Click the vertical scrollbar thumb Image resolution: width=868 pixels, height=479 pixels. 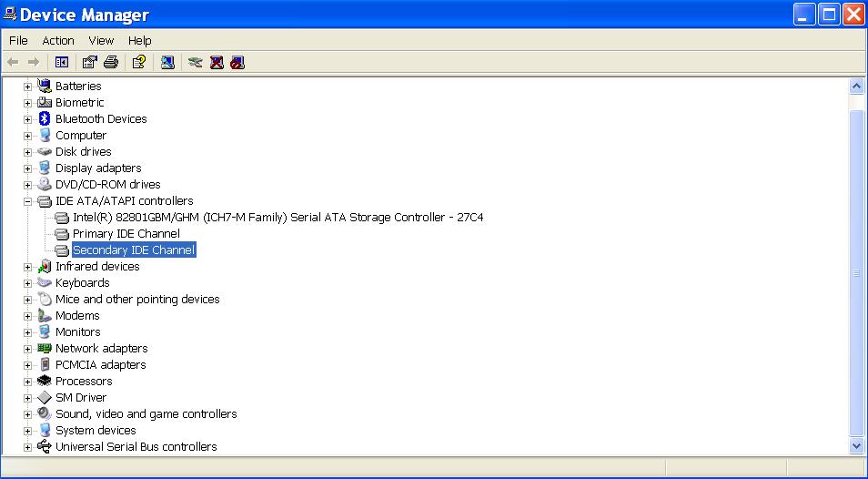coord(856,273)
